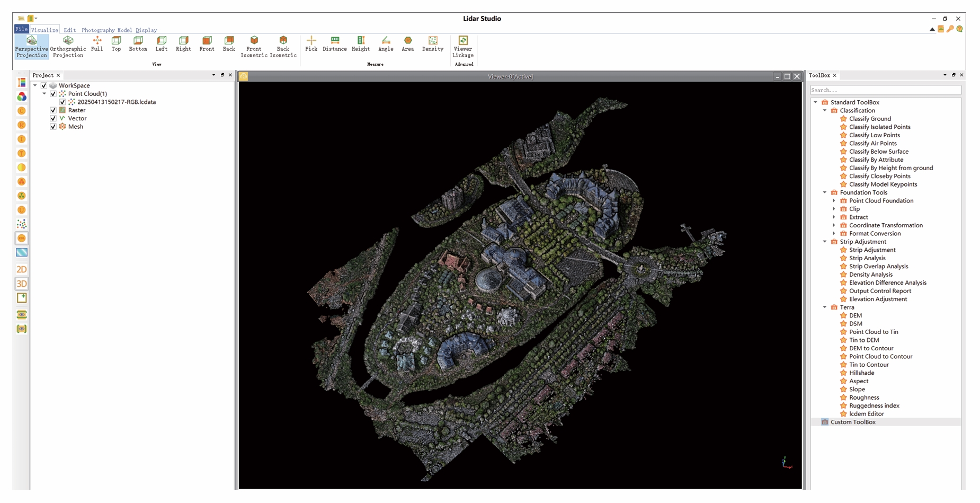The height and width of the screenshot is (503, 980).
Task: Open Viewer Linkage tool
Action: tap(463, 47)
